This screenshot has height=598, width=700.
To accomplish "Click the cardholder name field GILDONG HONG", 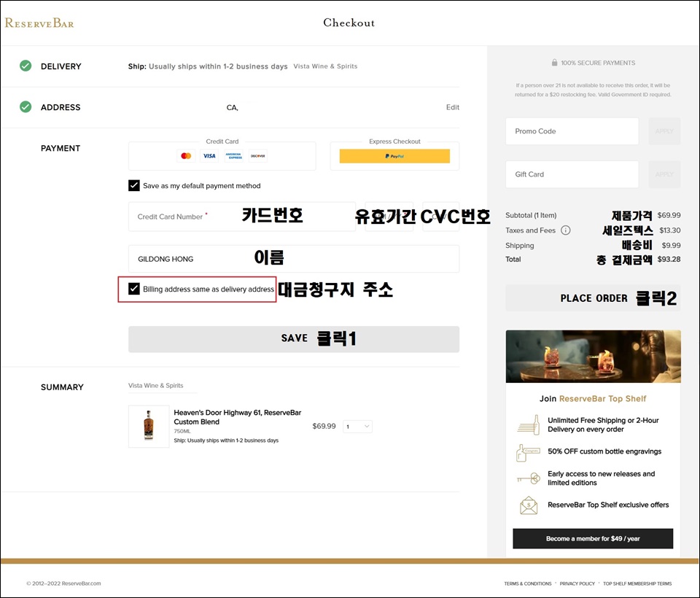I will tap(294, 259).
